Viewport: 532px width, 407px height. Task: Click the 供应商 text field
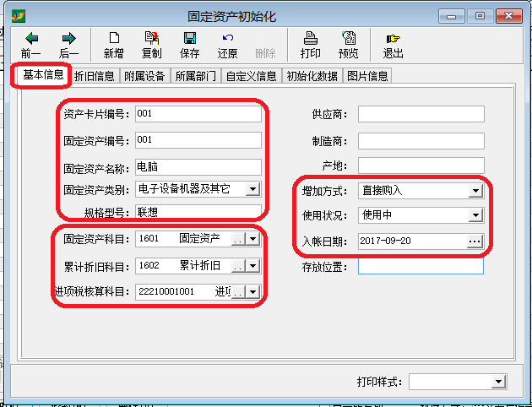[421, 115]
